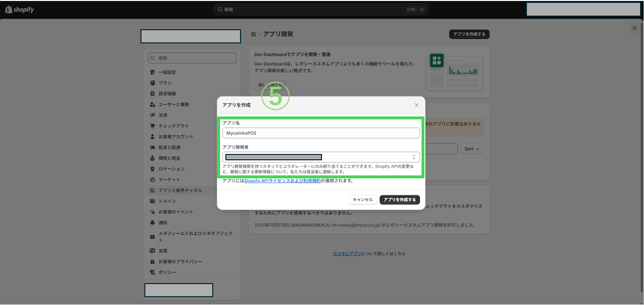This screenshot has height=305, width=644.
Task: Select アプリと販売チャネル in the sidebar
Action: 180,191
